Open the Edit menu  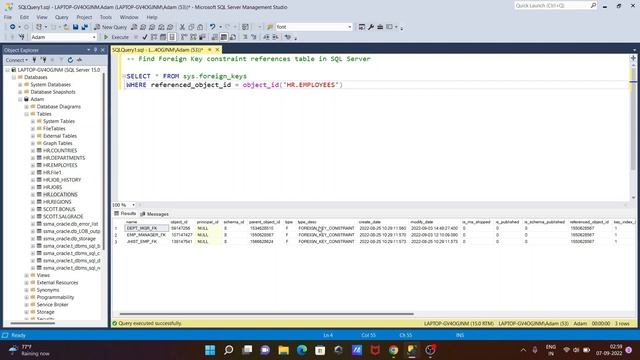click(24, 17)
